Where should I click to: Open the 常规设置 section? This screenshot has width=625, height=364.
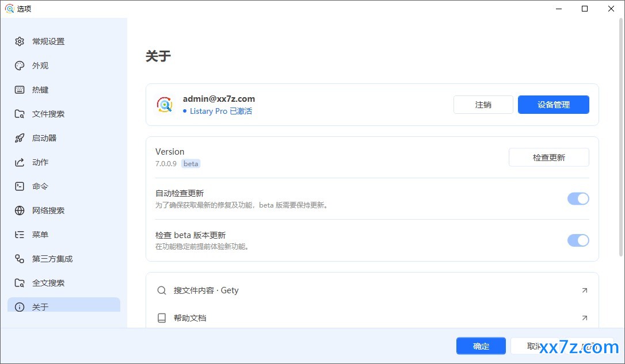(64, 41)
